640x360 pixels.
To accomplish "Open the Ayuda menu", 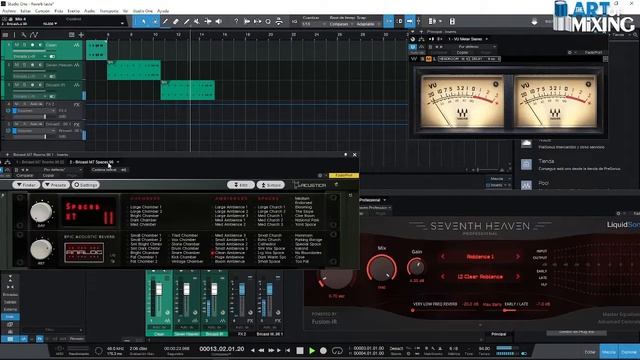I will click(x=163, y=11).
